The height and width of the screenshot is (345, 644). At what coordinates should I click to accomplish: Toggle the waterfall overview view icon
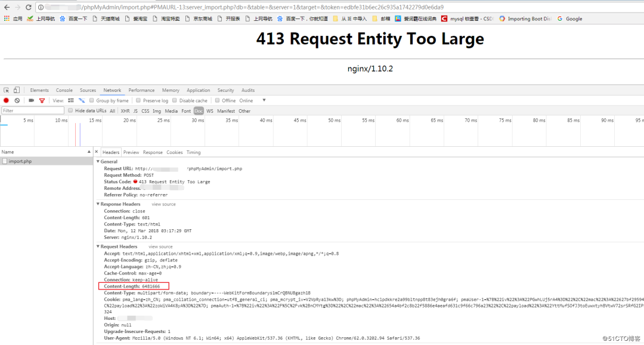coord(82,100)
